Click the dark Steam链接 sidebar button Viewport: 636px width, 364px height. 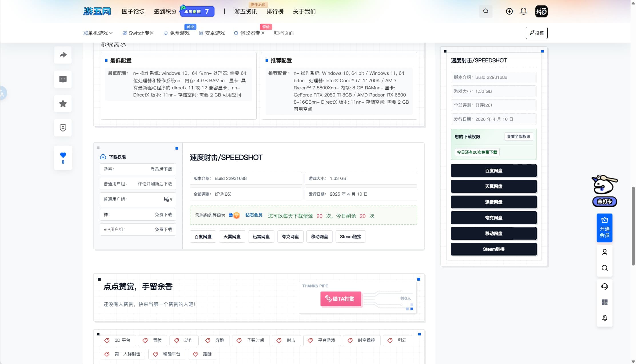494,249
